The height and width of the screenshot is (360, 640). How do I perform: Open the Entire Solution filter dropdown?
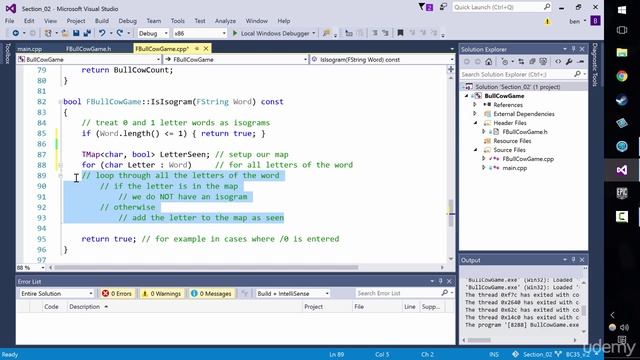tap(56, 293)
